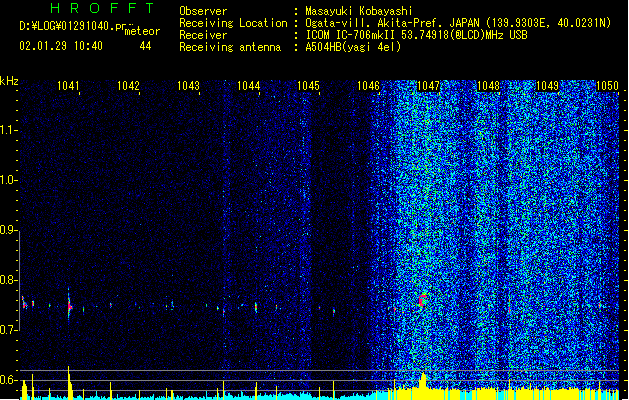Click the 0.8 kHz frequency tick label
Image resolution: width=629 pixels, height=400 pixels.
[9, 280]
